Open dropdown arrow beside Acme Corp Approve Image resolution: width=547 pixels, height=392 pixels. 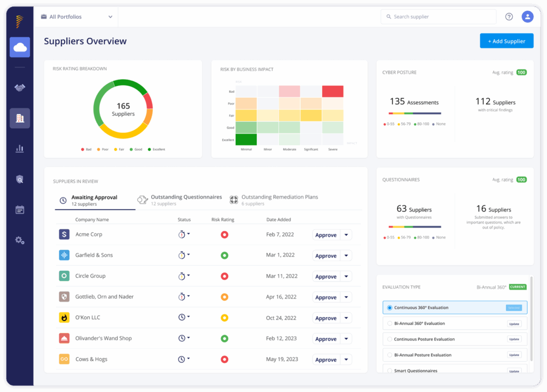pos(346,235)
